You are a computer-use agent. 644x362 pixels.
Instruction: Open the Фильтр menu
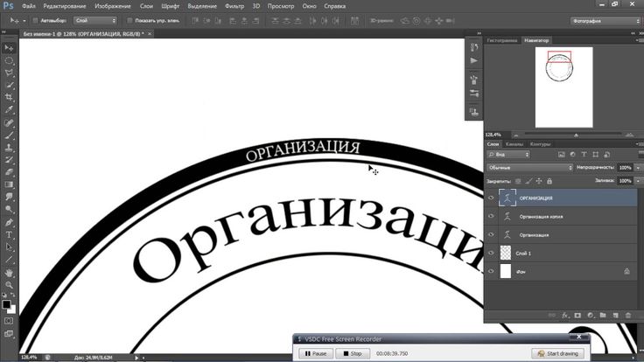coord(234,6)
